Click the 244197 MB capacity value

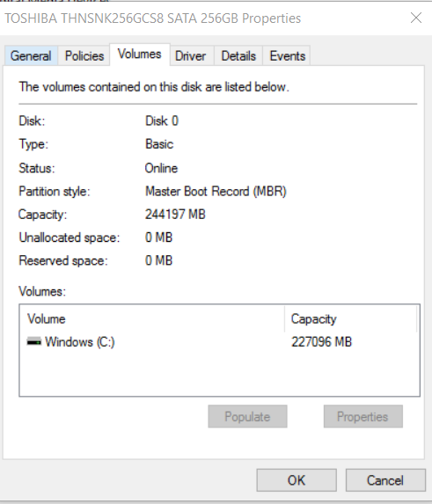[175, 214]
